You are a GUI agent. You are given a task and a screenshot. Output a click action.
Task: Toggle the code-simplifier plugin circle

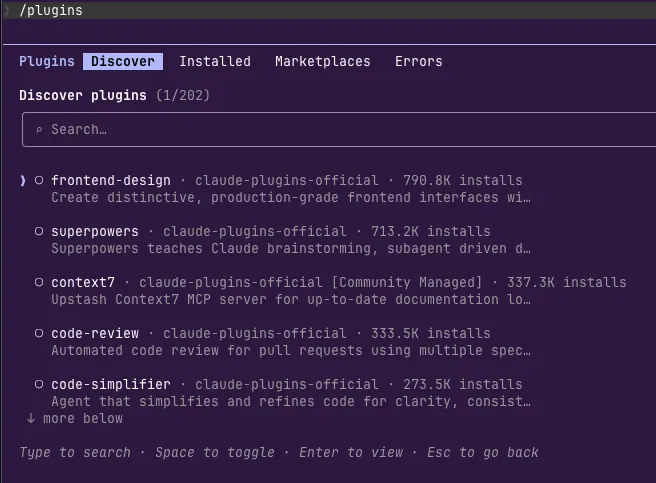coord(39,384)
